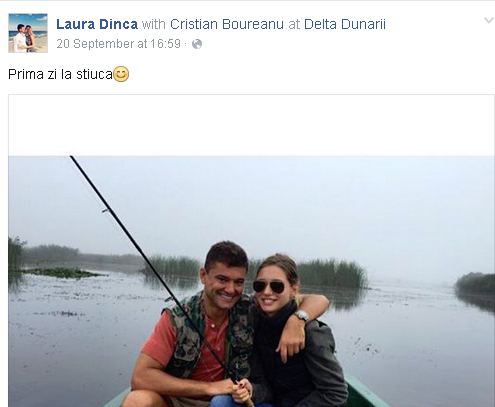
Task: Click the aviator sunglasses in the photo
Action: tap(269, 287)
